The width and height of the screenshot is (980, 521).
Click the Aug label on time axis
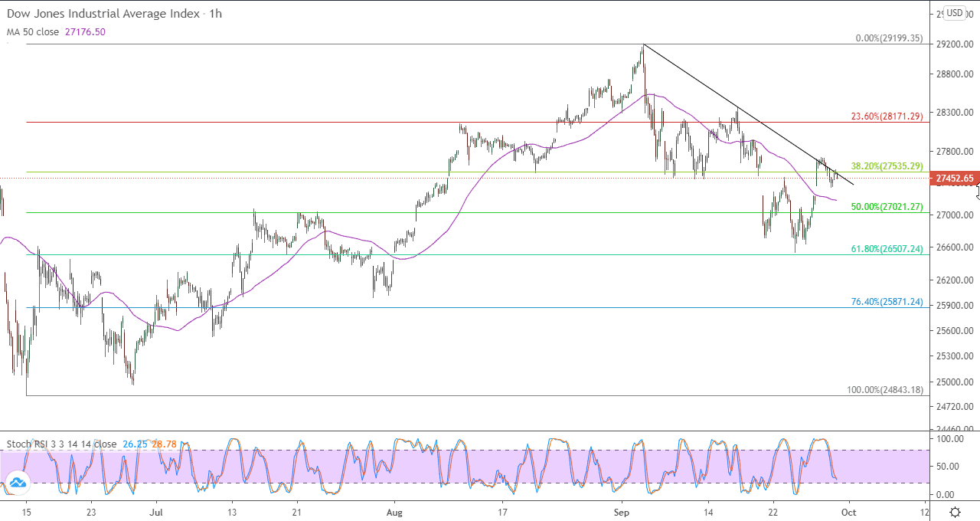tap(394, 511)
